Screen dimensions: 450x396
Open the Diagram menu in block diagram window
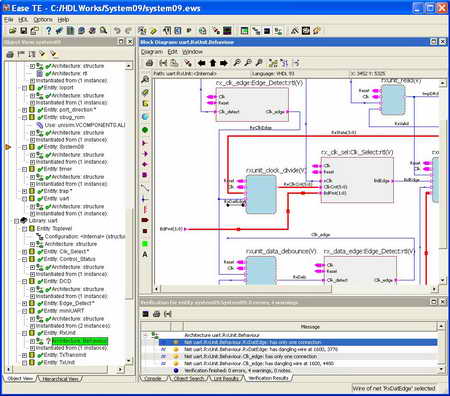[152, 52]
